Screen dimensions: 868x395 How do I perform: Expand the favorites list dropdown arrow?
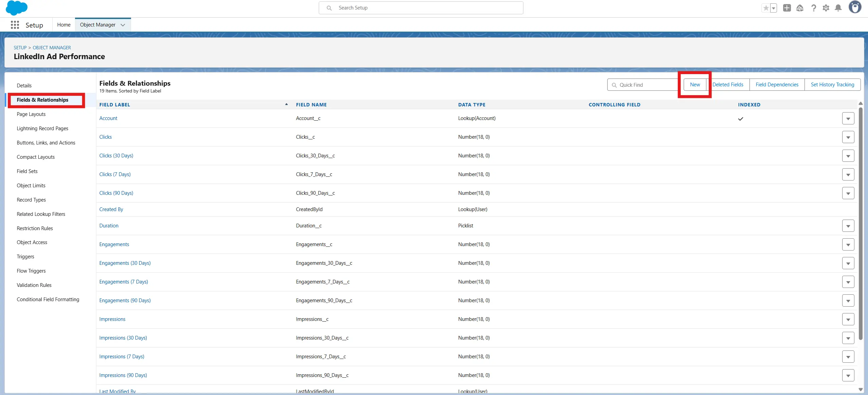point(774,8)
